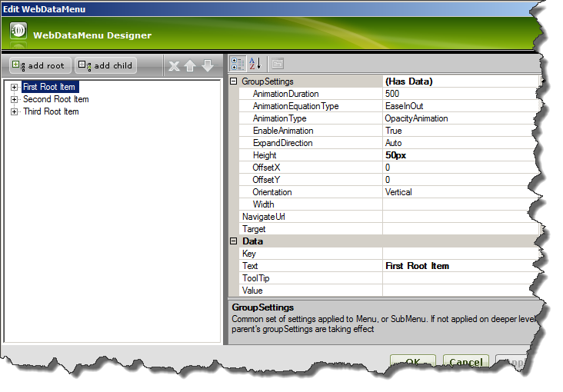Click the delete item X icon
Image resolution: width=563 pixels, height=392 pixels.
pyautogui.click(x=174, y=66)
